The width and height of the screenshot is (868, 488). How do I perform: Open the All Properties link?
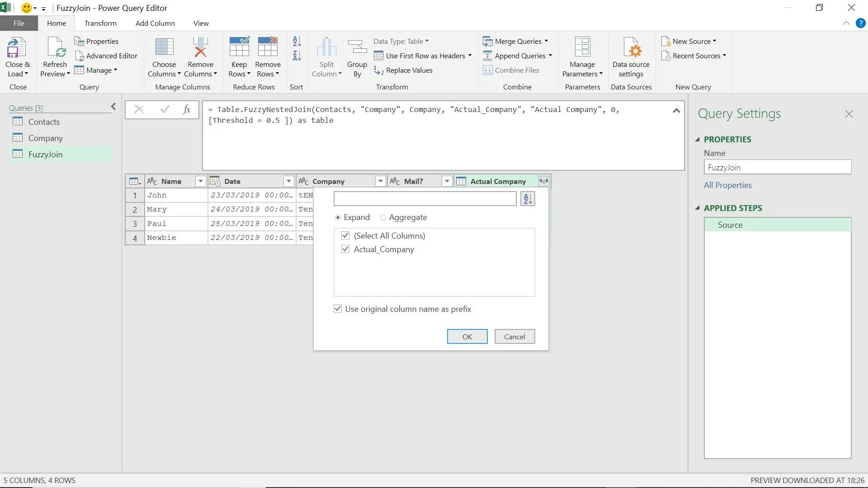pyautogui.click(x=727, y=185)
